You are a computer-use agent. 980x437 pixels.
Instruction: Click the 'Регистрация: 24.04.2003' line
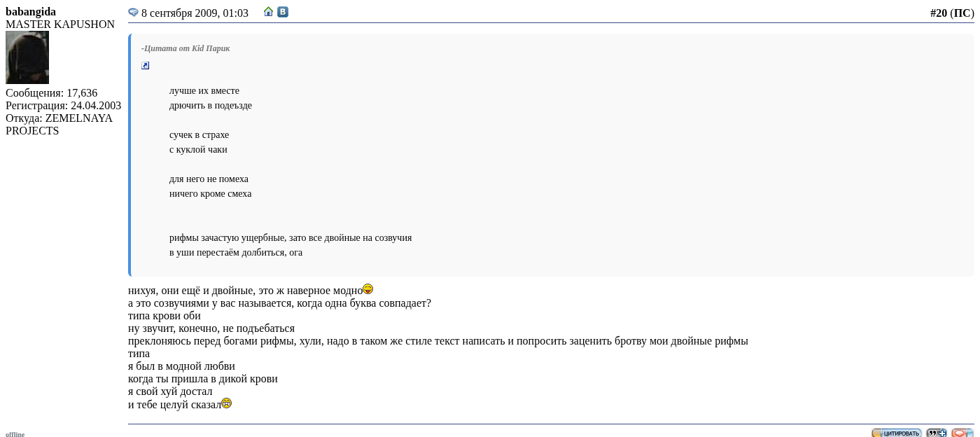63,106
